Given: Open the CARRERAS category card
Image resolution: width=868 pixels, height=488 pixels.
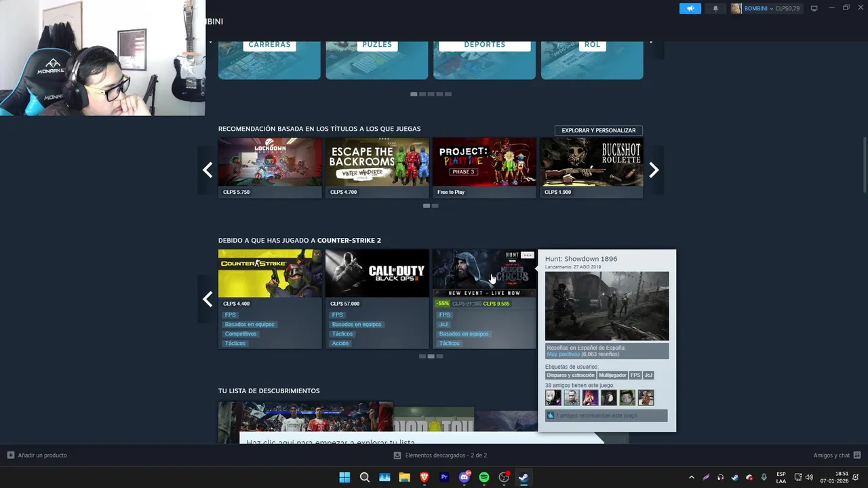Looking at the screenshot, I should coord(269,60).
